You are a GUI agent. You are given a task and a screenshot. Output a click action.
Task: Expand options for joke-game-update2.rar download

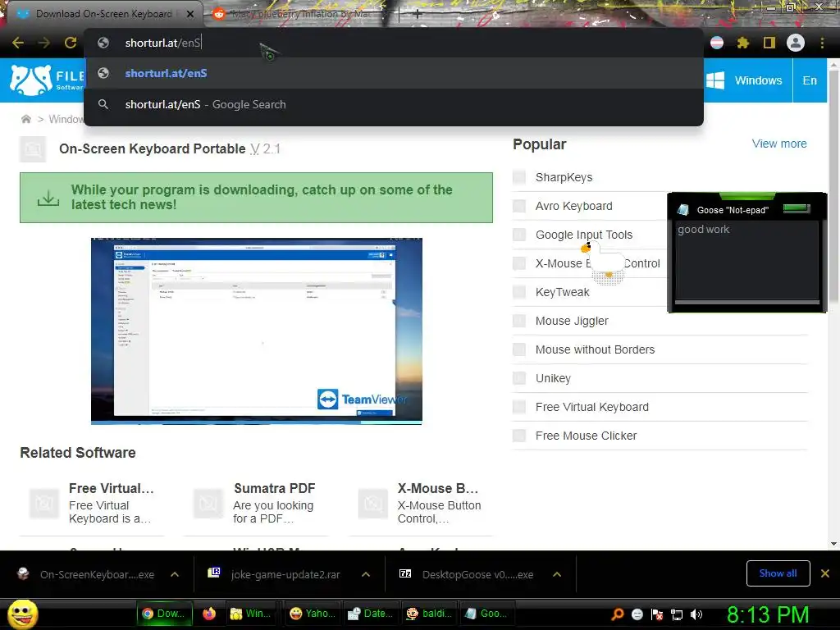(x=366, y=574)
